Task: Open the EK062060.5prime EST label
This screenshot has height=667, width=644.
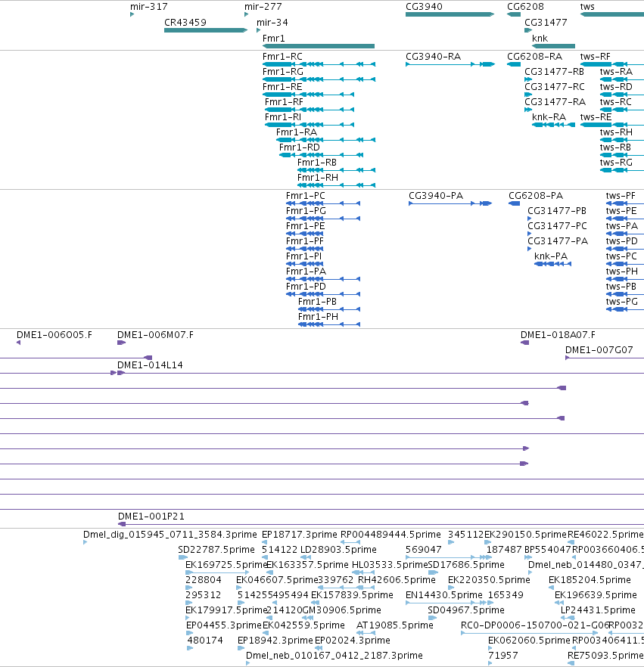Action: coord(529,641)
